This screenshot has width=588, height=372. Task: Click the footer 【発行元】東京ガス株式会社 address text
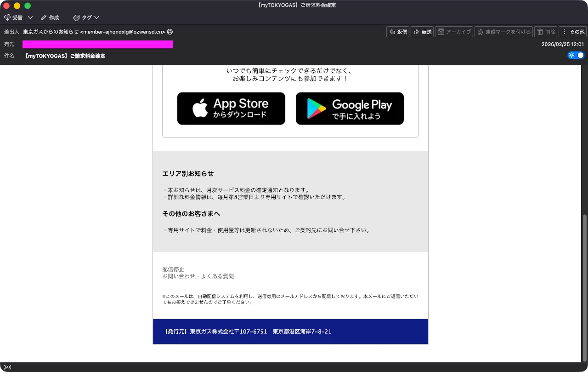(x=247, y=332)
